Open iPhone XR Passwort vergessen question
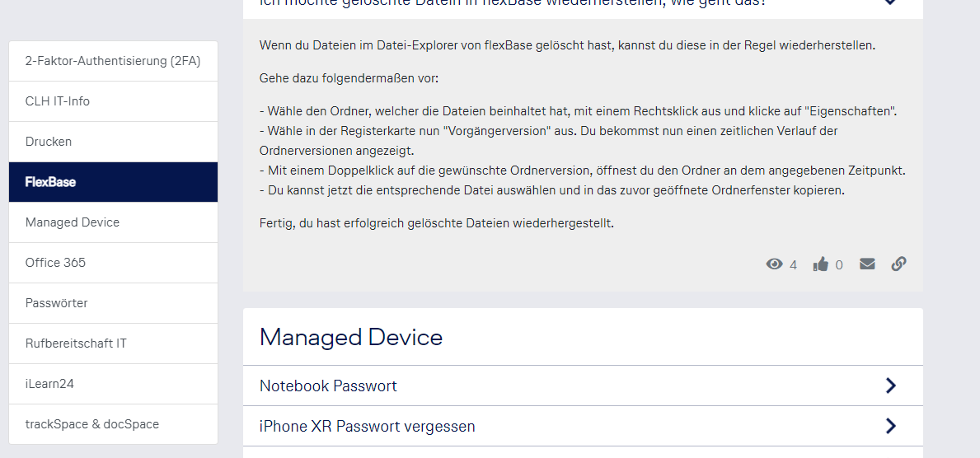Screen dimensions: 980x458 tap(367, 426)
